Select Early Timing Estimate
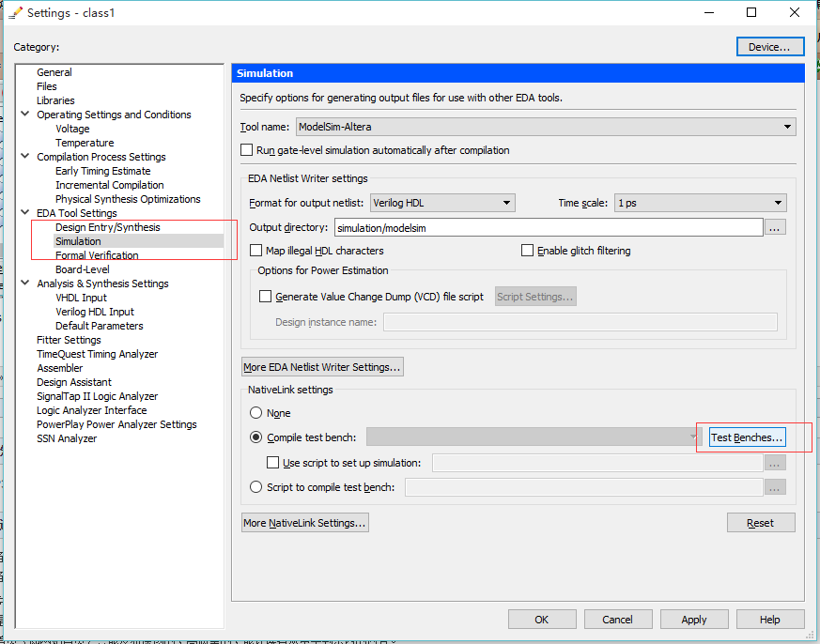 (x=103, y=171)
